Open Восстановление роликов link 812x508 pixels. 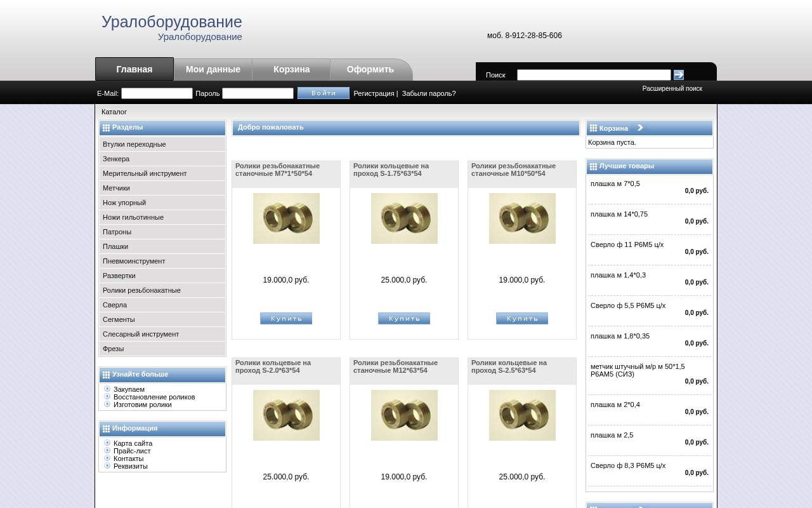click(154, 397)
